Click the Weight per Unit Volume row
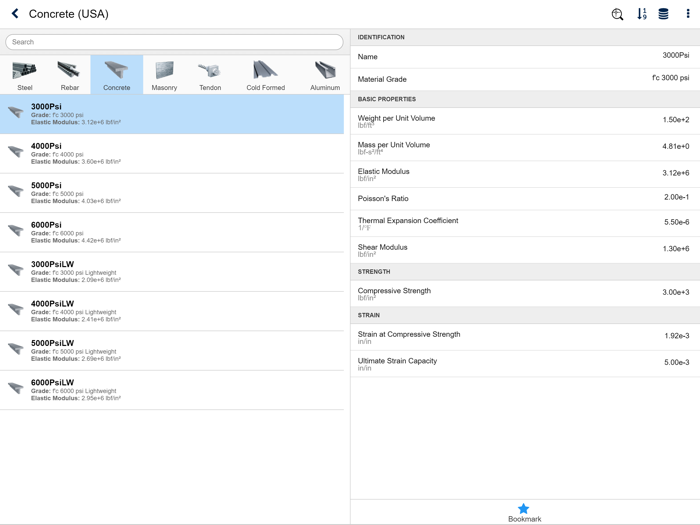 (x=525, y=121)
